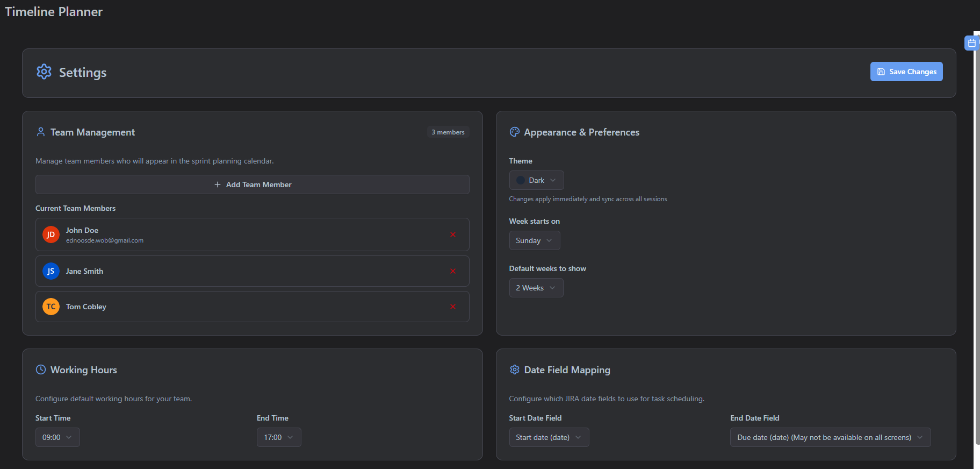Viewport: 980px width, 469px height.
Task: Click Jane Smith's JS avatar
Action: [51, 271]
